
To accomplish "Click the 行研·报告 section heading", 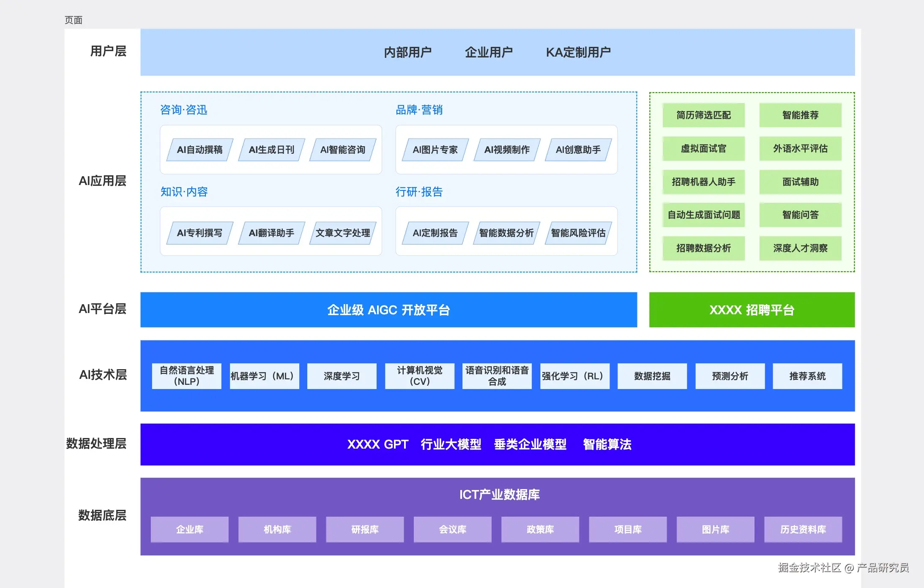I will (x=419, y=192).
